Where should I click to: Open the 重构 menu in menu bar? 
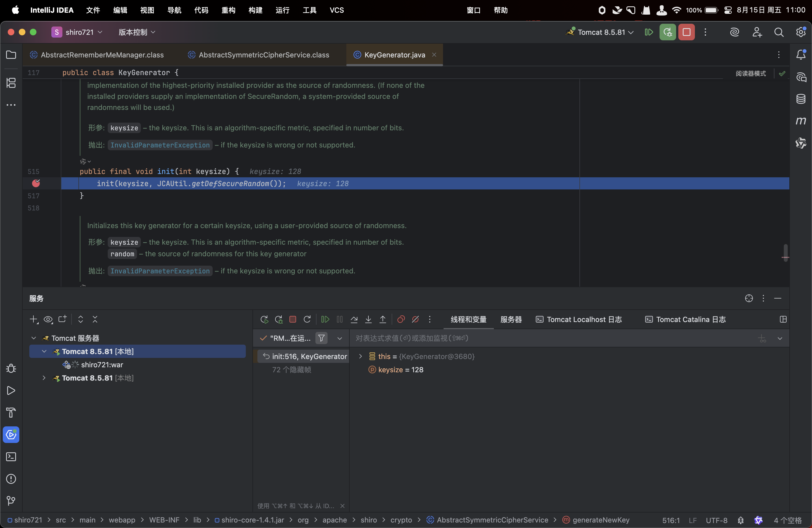click(228, 10)
